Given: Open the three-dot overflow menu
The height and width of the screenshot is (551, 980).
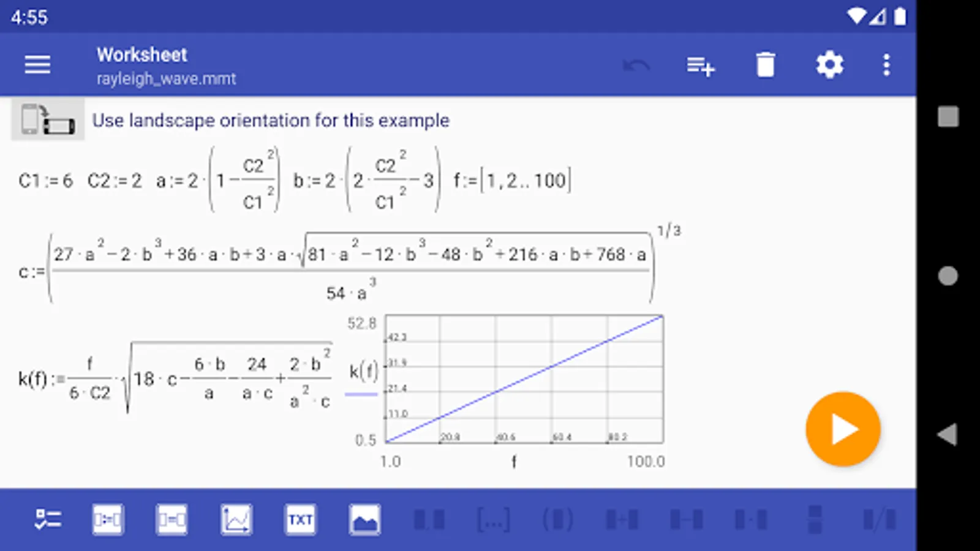Looking at the screenshot, I should 886,65.
